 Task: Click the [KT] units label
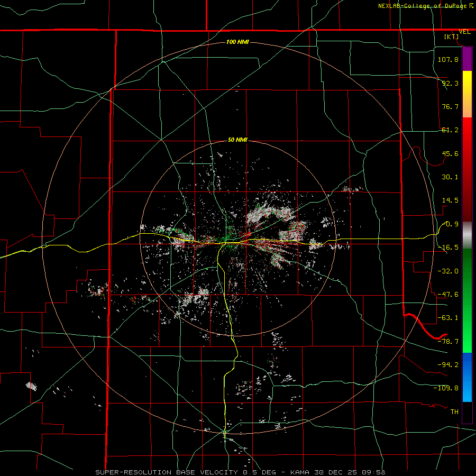pyautogui.click(x=452, y=36)
